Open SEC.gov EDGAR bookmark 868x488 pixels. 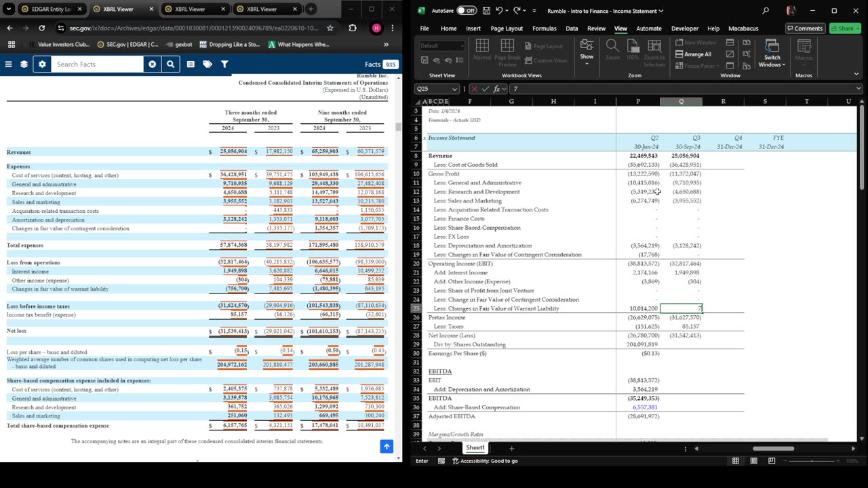pyautogui.click(x=128, y=44)
